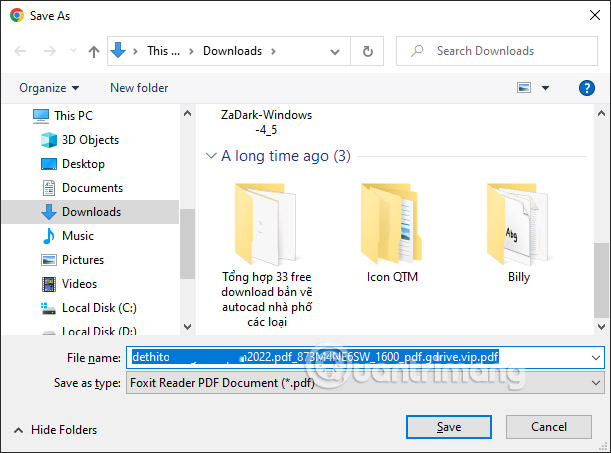
Task: Select 'This ...' breadcrumb in address bar
Action: 163,51
